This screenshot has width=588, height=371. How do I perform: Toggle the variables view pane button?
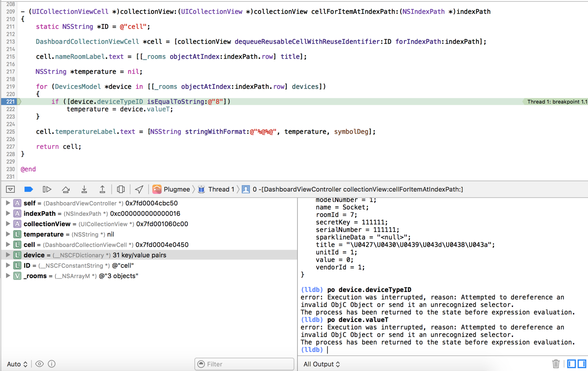(x=571, y=364)
